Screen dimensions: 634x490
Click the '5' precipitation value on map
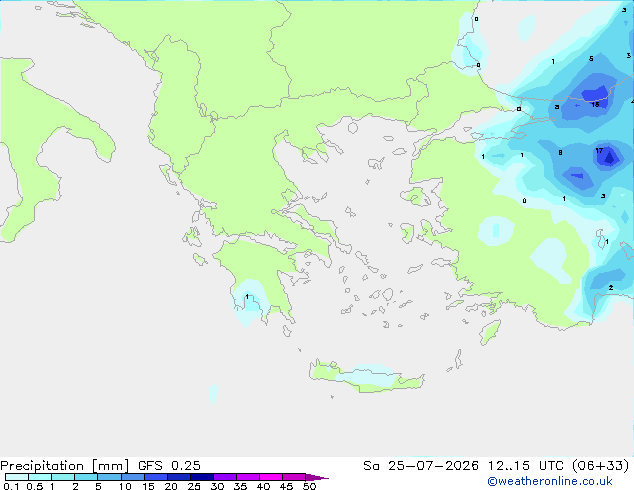click(x=591, y=59)
